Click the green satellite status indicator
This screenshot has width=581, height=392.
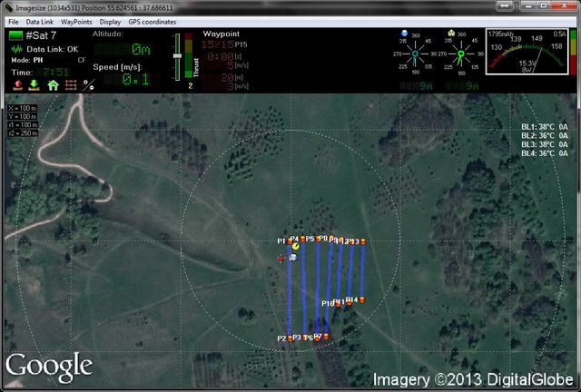pyautogui.click(x=16, y=35)
